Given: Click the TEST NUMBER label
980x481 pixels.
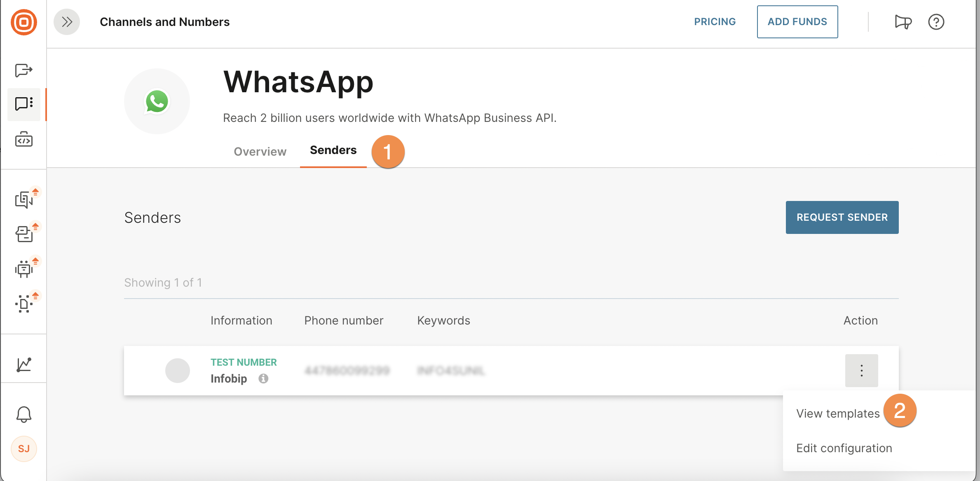Looking at the screenshot, I should pyautogui.click(x=244, y=362).
